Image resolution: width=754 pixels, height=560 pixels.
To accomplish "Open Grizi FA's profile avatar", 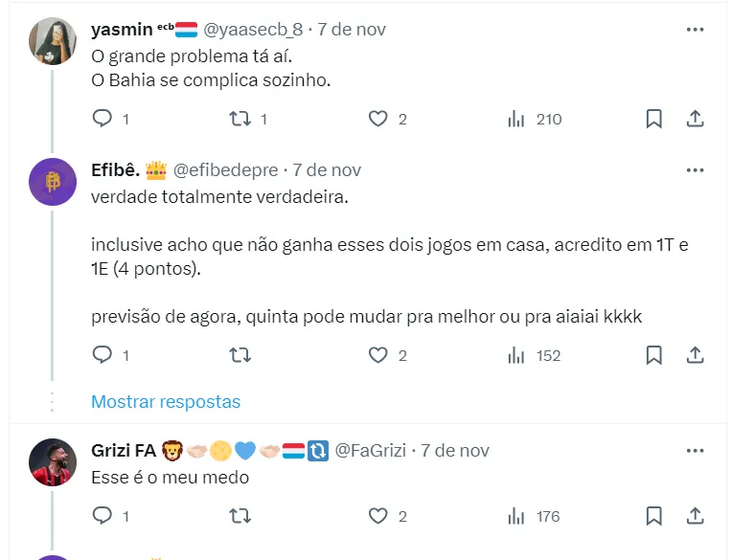I will [53, 462].
